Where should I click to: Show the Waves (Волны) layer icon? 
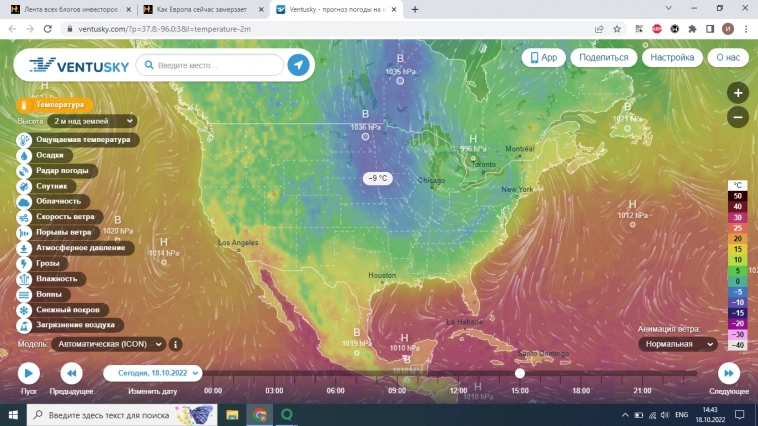click(x=24, y=294)
